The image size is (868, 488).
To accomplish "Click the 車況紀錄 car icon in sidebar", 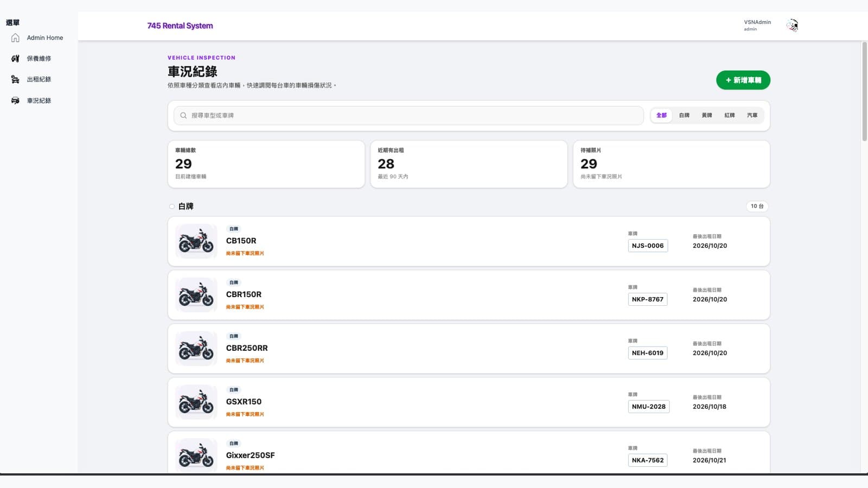I will pos(15,101).
